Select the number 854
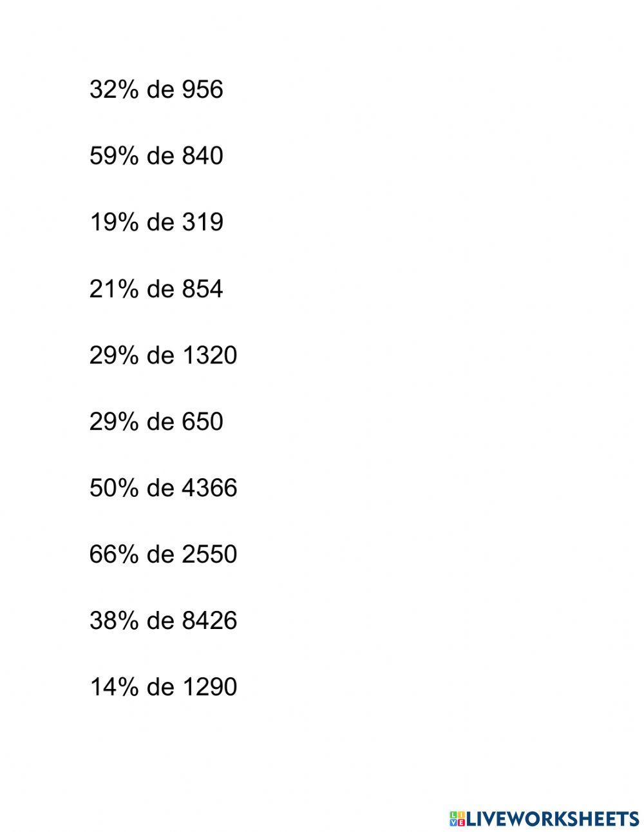 click(202, 289)
